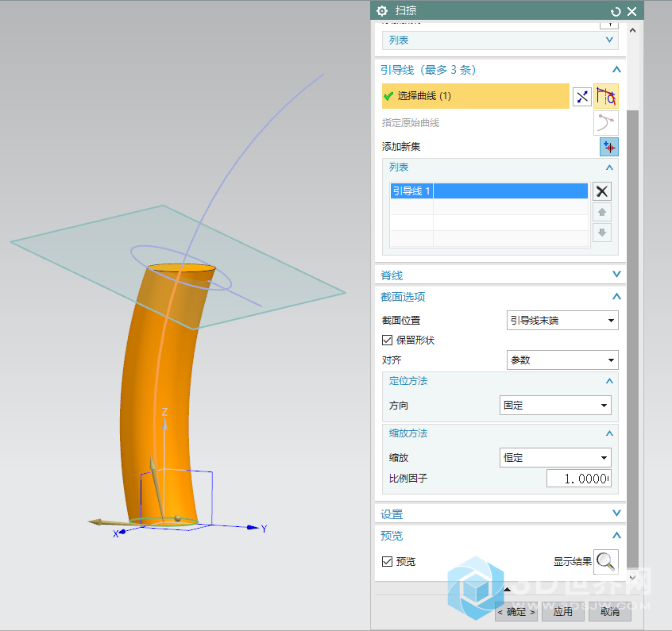This screenshot has width=672, height=631.
Task: Collapse the 定位方法 subsection
Action: (609, 381)
